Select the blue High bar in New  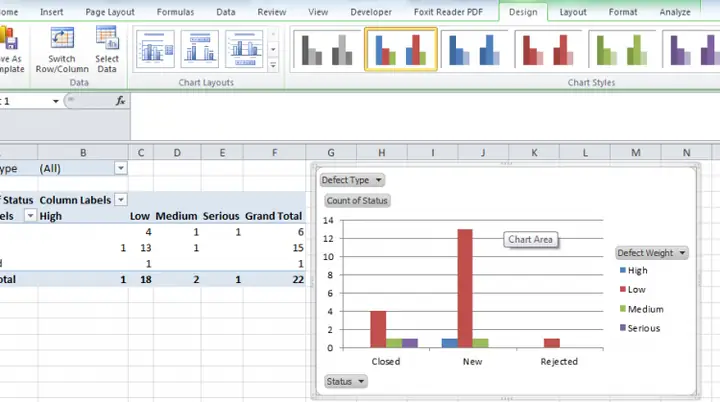coord(450,343)
